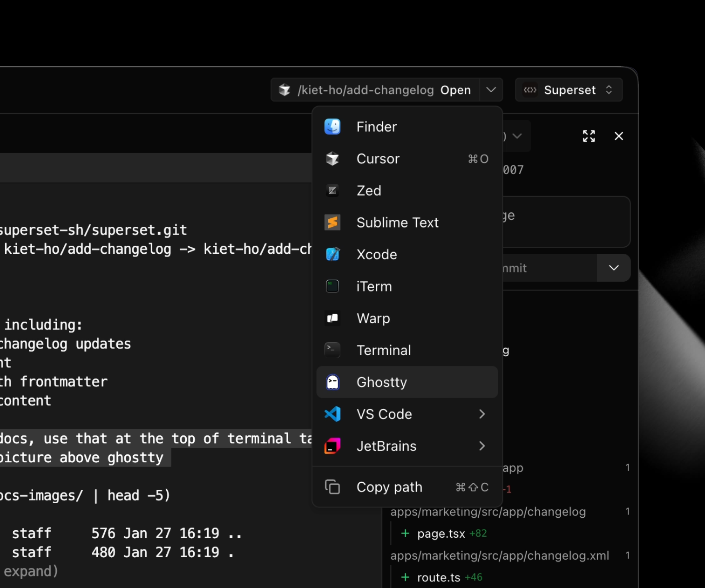Screen dimensions: 705x588
Task: Click the Xcode app icon
Action: click(x=332, y=254)
